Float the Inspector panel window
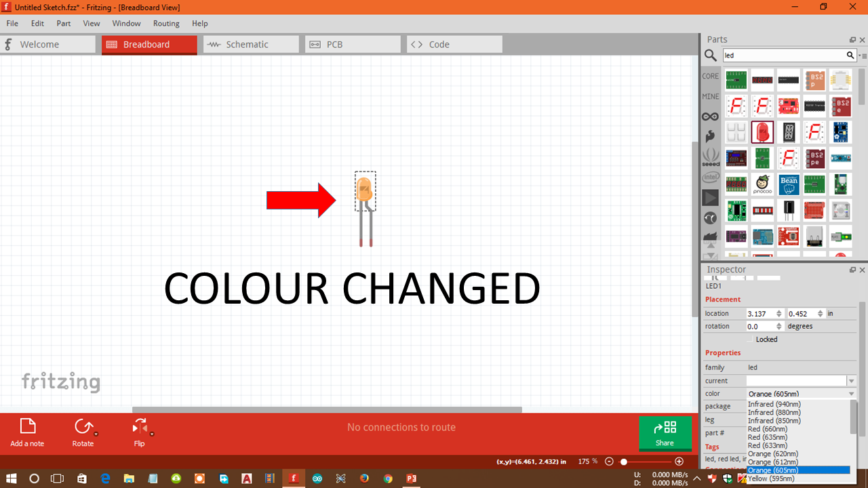 click(x=852, y=270)
